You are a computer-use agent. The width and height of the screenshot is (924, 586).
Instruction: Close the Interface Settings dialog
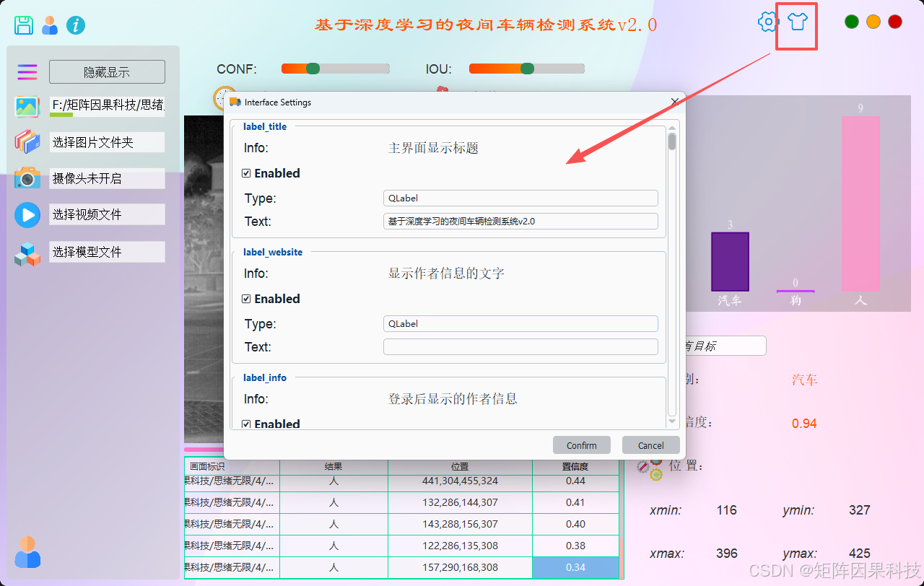tap(675, 102)
